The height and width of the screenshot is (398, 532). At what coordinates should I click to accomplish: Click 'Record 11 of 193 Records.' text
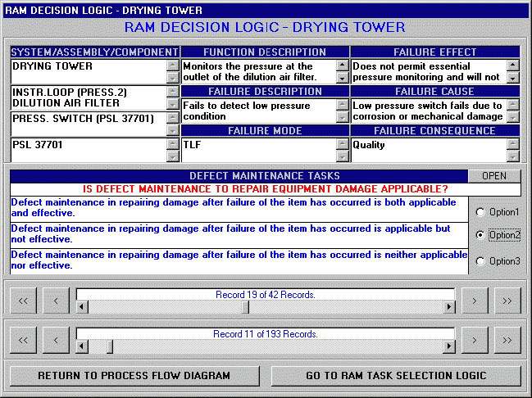[x=266, y=334]
